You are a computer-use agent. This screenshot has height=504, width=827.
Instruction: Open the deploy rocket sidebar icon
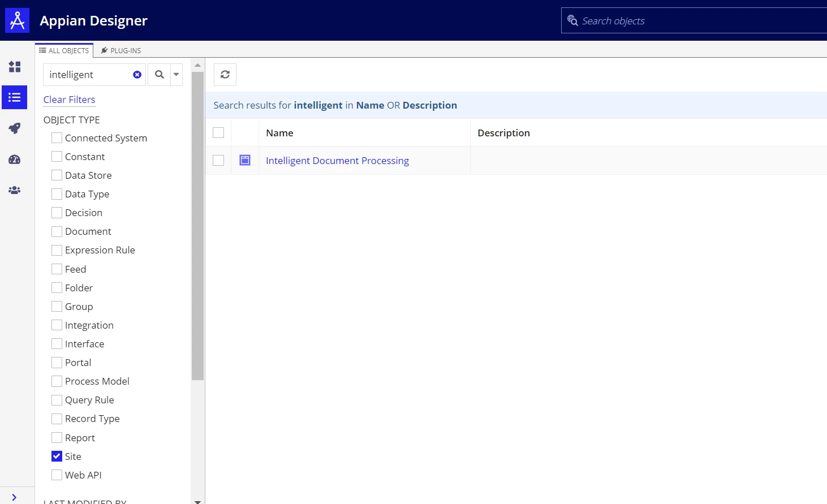click(15, 128)
